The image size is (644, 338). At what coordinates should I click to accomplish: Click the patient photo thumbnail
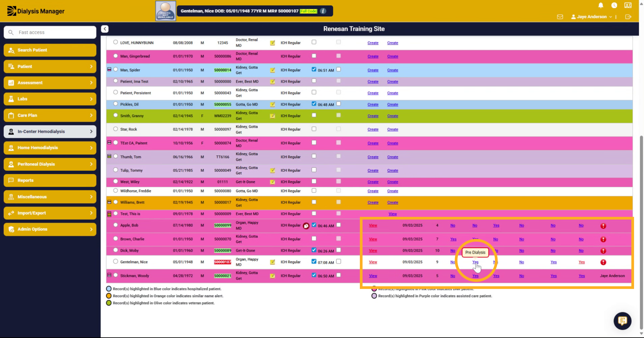coord(166,11)
